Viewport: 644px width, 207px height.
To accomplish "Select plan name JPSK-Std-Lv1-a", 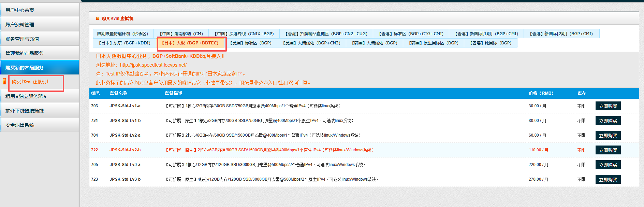I will pos(125,106).
